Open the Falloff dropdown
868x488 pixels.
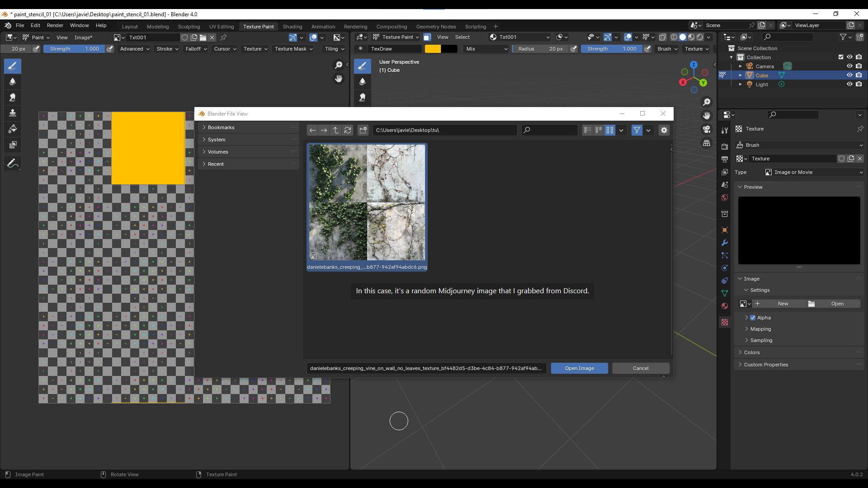[x=196, y=49]
